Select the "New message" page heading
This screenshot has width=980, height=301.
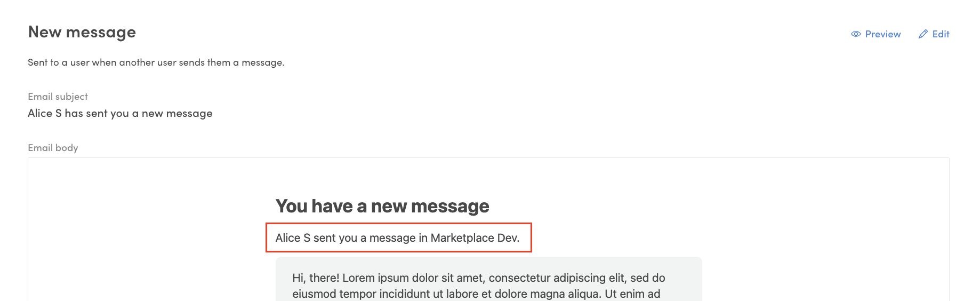[82, 32]
